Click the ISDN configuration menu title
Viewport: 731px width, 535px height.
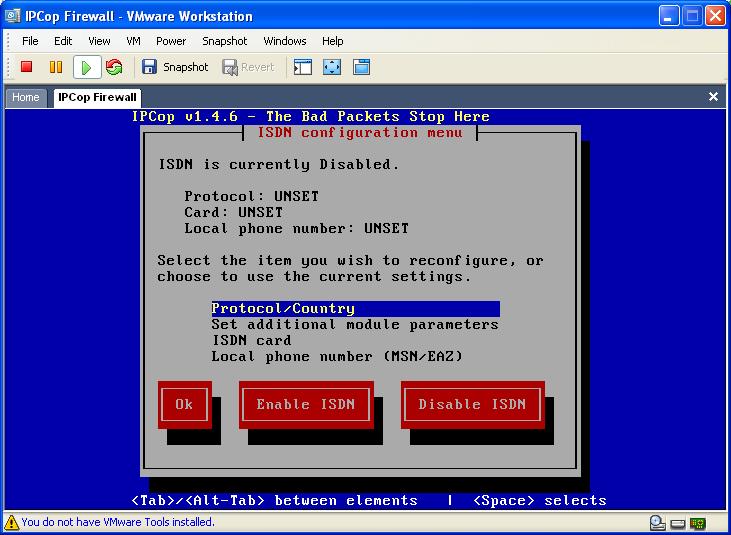(360, 132)
